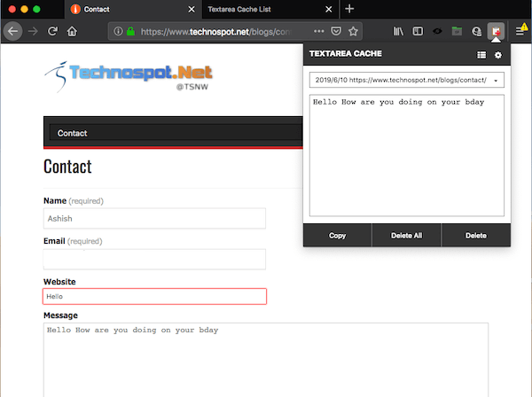Open the Library toolbar icon
Viewport: 532px width, 397px height.
coord(398,31)
